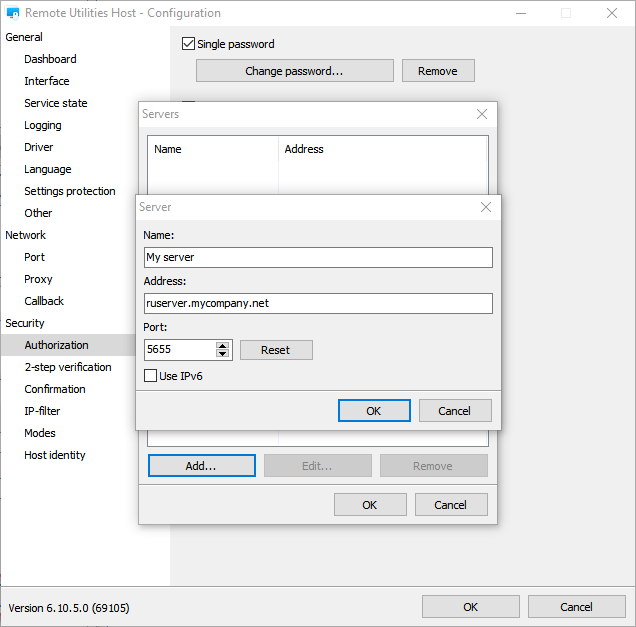Select Driver in the General section
The height and width of the screenshot is (627, 636).
pos(39,147)
